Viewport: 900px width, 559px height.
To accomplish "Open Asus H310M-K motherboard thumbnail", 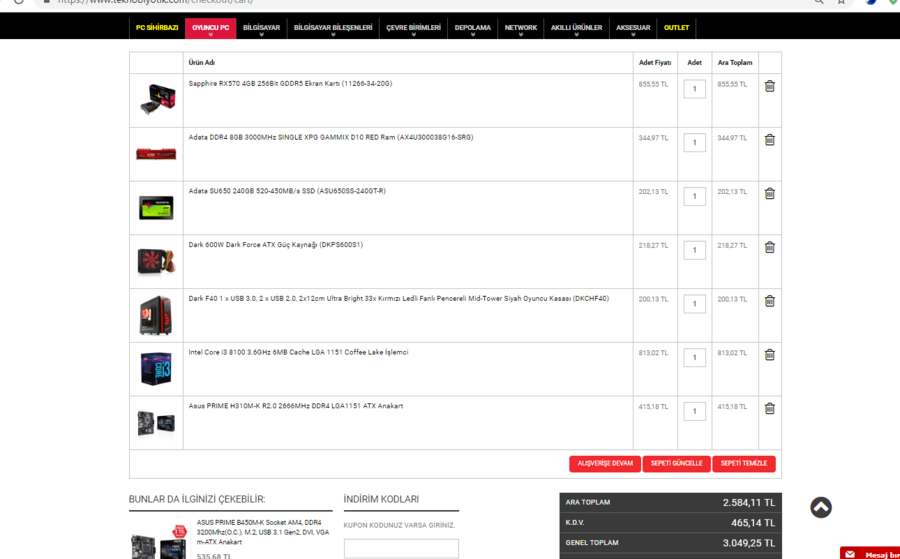I will pyautogui.click(x=156, y=422).
